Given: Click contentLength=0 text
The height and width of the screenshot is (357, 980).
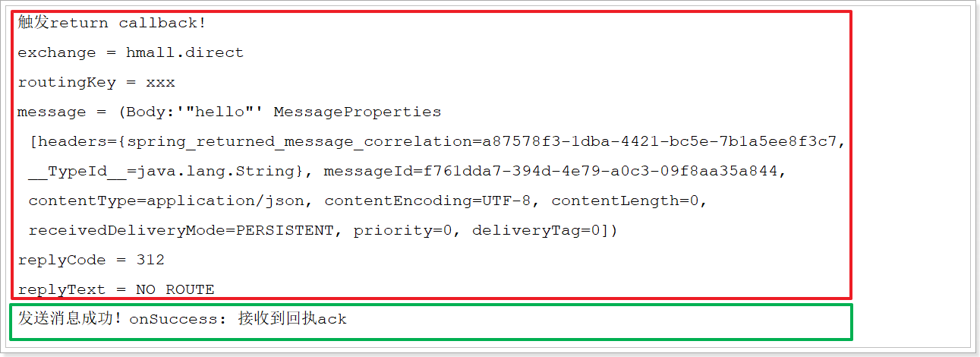Looking at the screenshot, I should (625, 201).
